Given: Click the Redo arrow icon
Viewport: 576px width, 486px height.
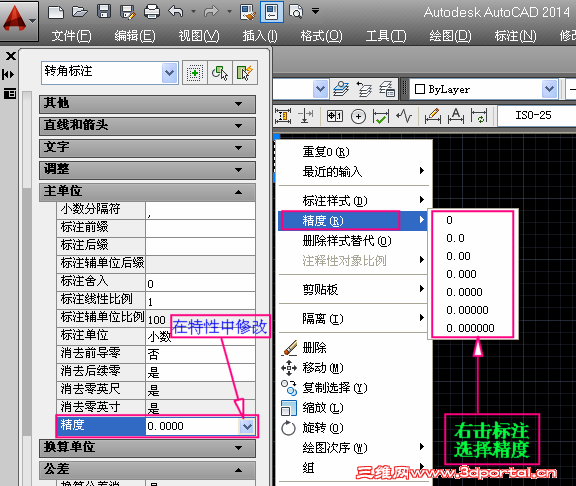Looking at the screenshot, I should point(211,12).
